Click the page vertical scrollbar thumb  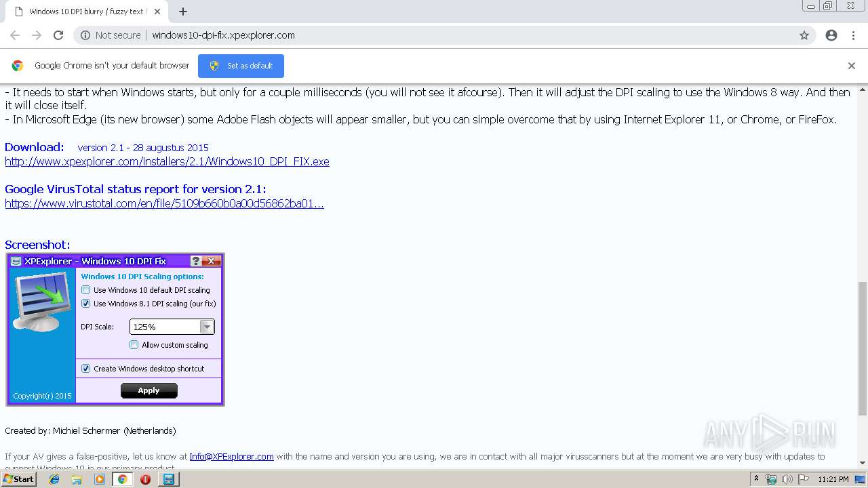[863, 348]
